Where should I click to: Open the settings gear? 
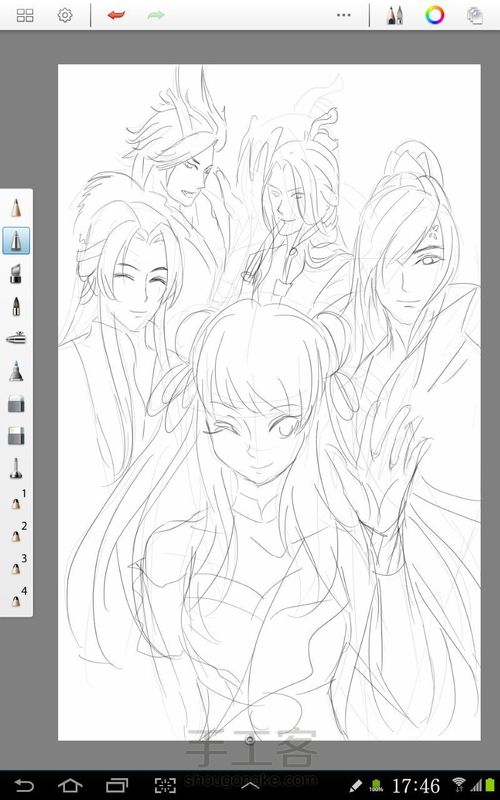click(x=65, y=15)
